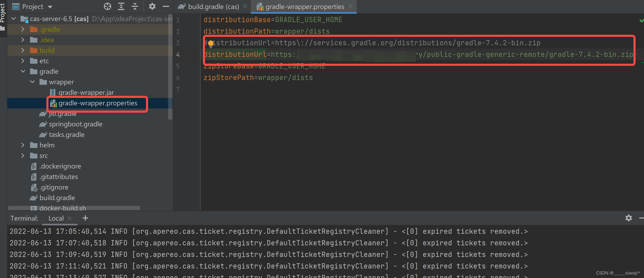Expand the .gradle folder

(x=23, y=29)
